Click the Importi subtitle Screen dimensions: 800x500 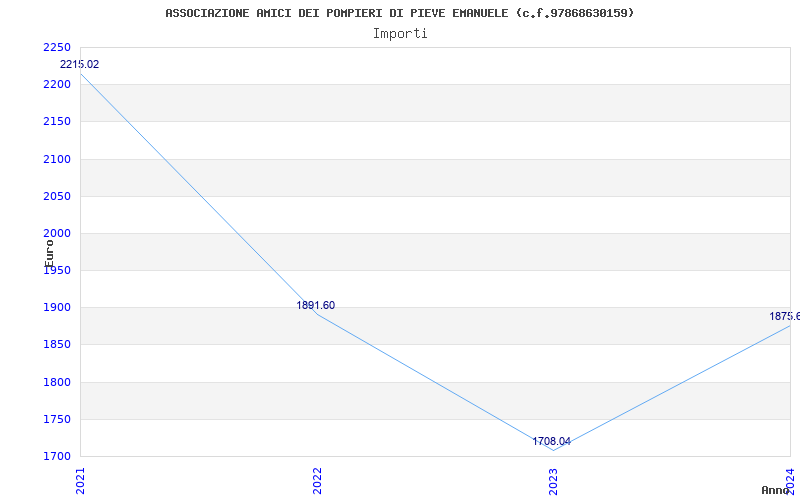(400, 34)
